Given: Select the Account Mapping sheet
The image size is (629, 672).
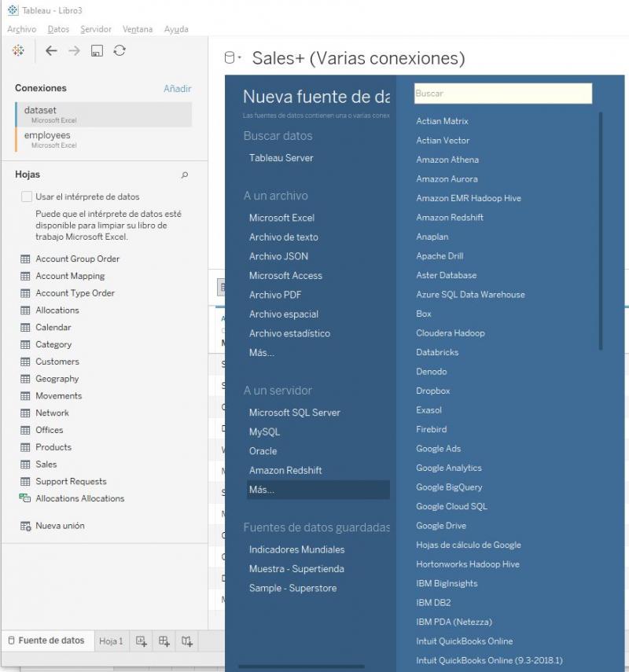Looking at the screenshot, I should pyautogui.click(x=70, y=276).
